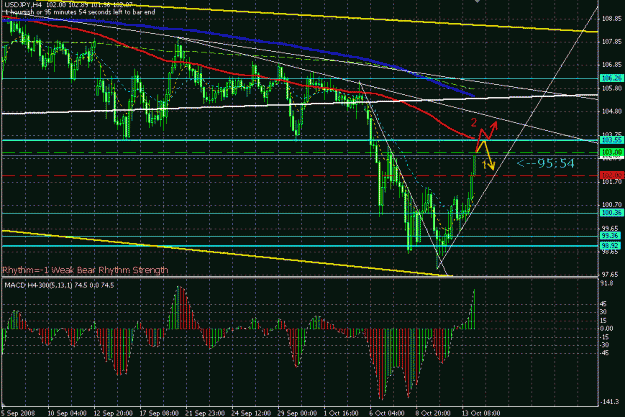This screenshot has height=417, width=625.
Task: Click the '24 Sep 12:00' time axis label
Action: pyautogui.click(x=251, y=413)
